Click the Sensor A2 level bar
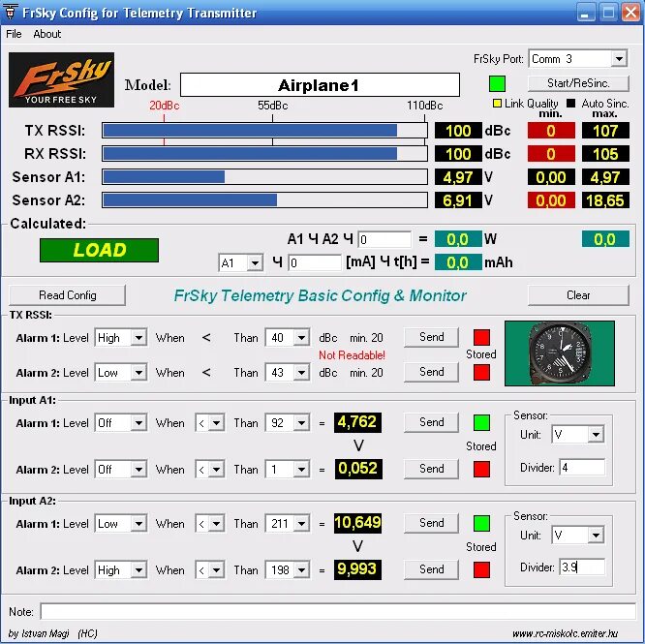This screenshot has height=644, width=645. tap(264, 200)
